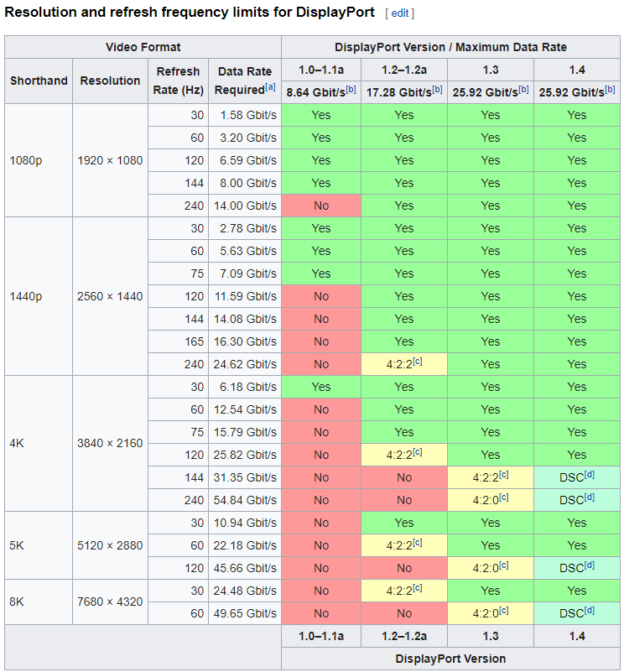The height and width of the screenshot is (672, 624).
Task: Select the 54.84 Gbit/s data rate cell
Action: click(245, 500)
